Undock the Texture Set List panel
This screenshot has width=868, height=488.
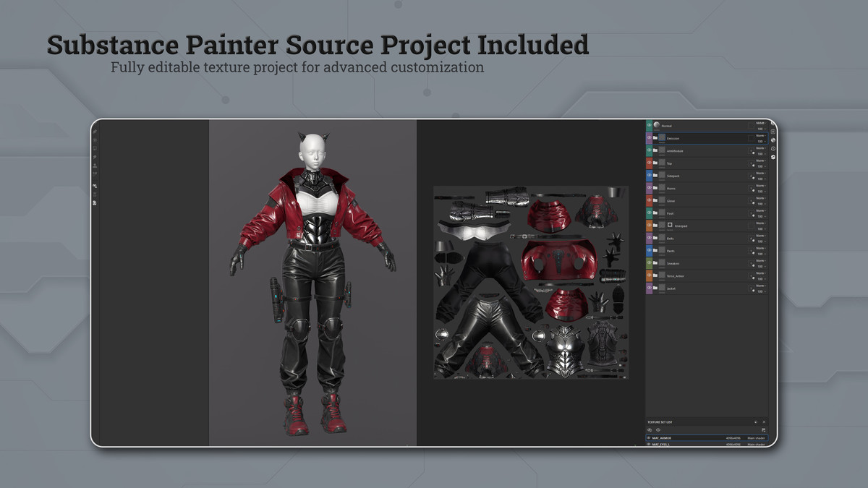click(756, 421)
